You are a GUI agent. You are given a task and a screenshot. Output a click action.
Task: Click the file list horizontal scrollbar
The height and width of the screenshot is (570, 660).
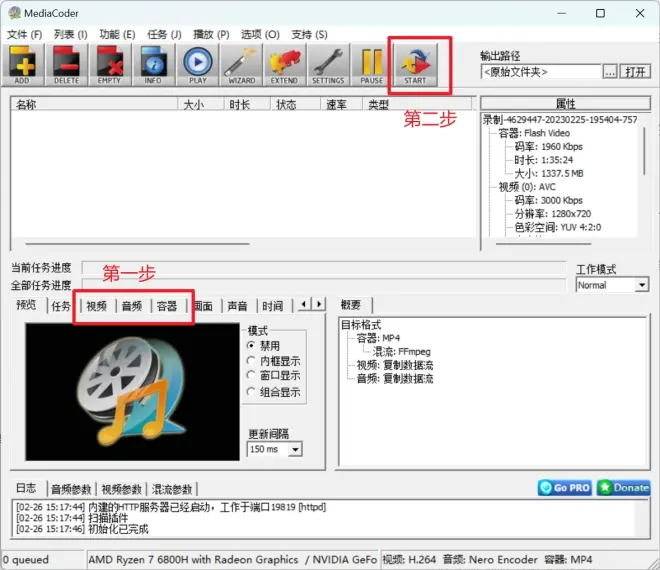pos(137,244)
